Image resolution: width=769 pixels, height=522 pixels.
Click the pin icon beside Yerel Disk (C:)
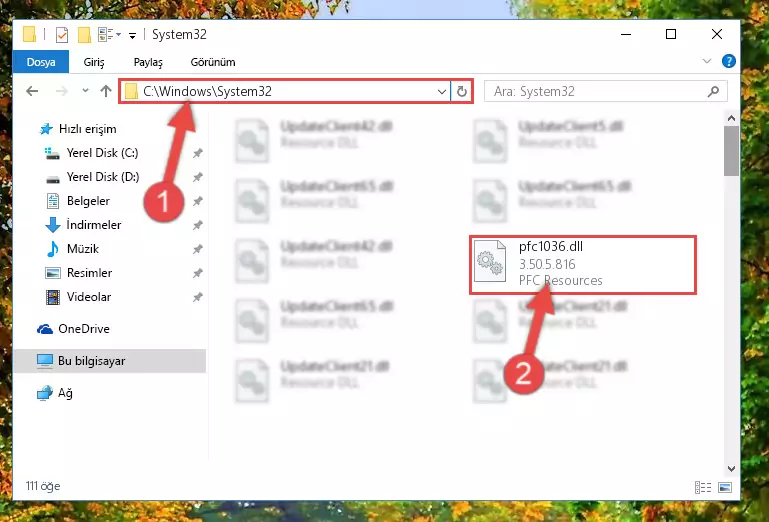point(198,153)
